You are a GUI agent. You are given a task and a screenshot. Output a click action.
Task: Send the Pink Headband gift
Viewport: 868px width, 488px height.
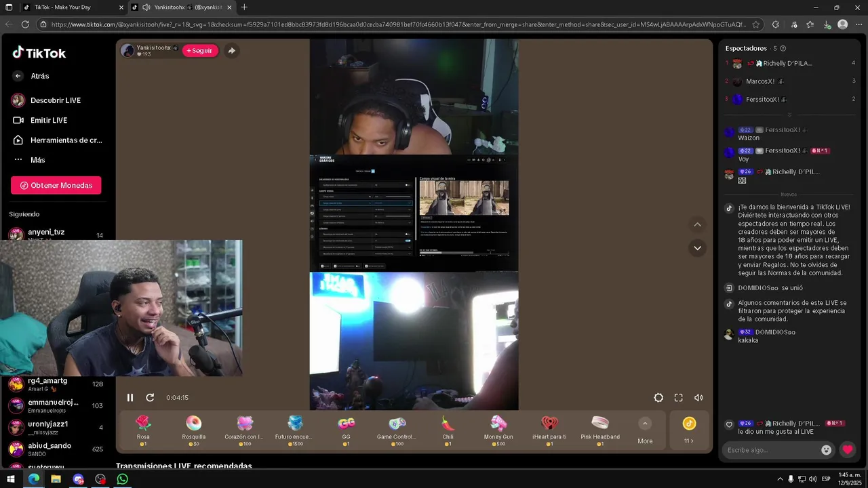[600, 430]
